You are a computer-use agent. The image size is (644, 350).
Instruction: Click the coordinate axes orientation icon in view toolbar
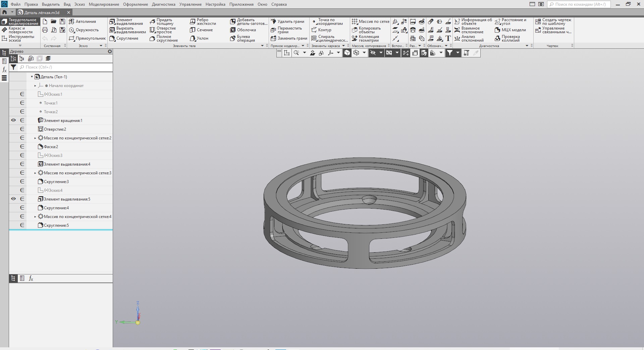[x=331, y=53]
